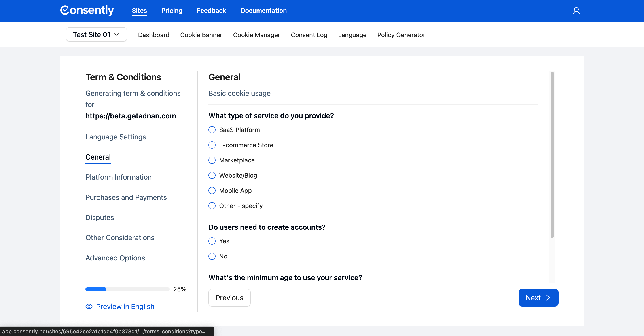Image resolution: width=644 pixels, height=336 pixels.
Task: Select Yes for account creation
Action: point(212,241)
